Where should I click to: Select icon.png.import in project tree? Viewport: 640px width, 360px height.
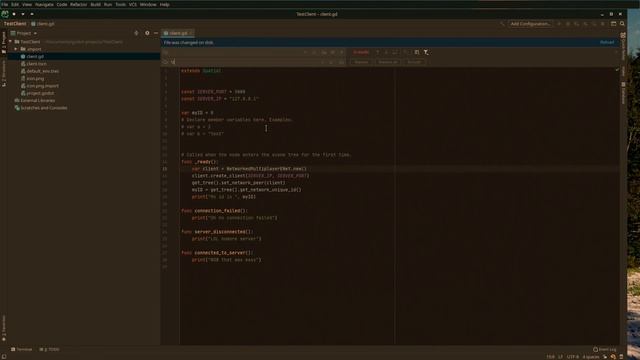coord(42,86)
